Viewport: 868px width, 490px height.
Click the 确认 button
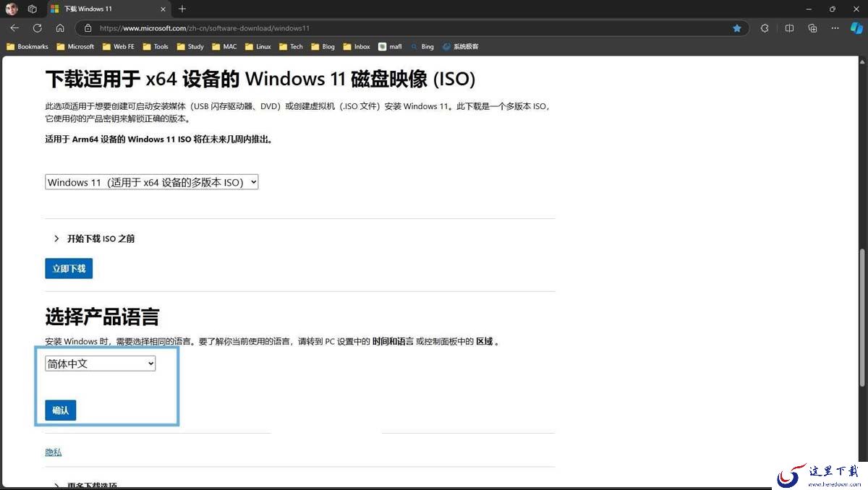(60, 410)
